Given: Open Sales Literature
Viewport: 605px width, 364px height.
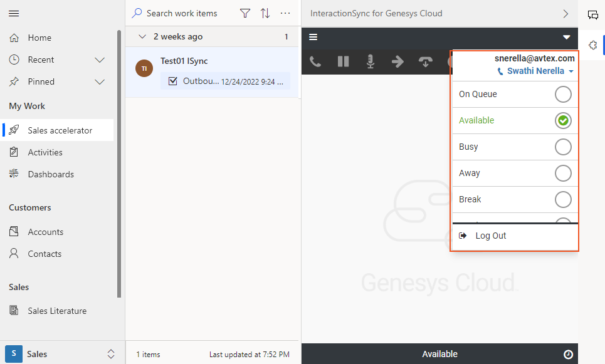Looking at the screenshot, I should (x=58, y=311).
